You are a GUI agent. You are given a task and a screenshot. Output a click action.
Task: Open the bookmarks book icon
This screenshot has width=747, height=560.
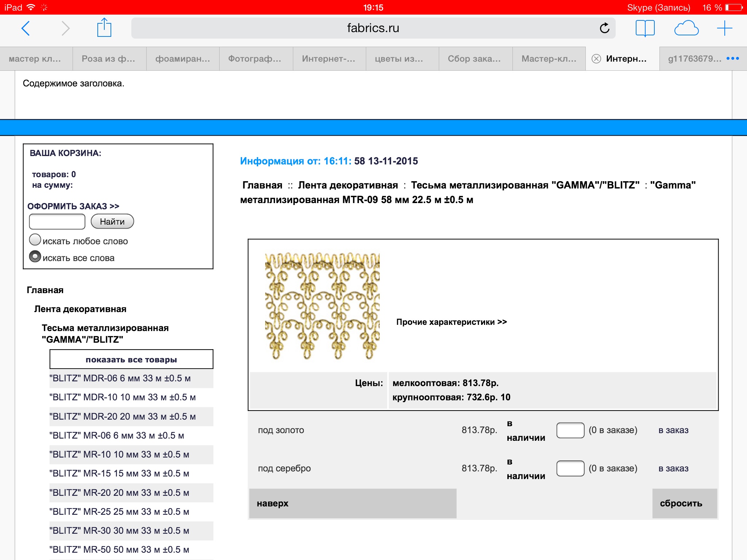point(645,28)
